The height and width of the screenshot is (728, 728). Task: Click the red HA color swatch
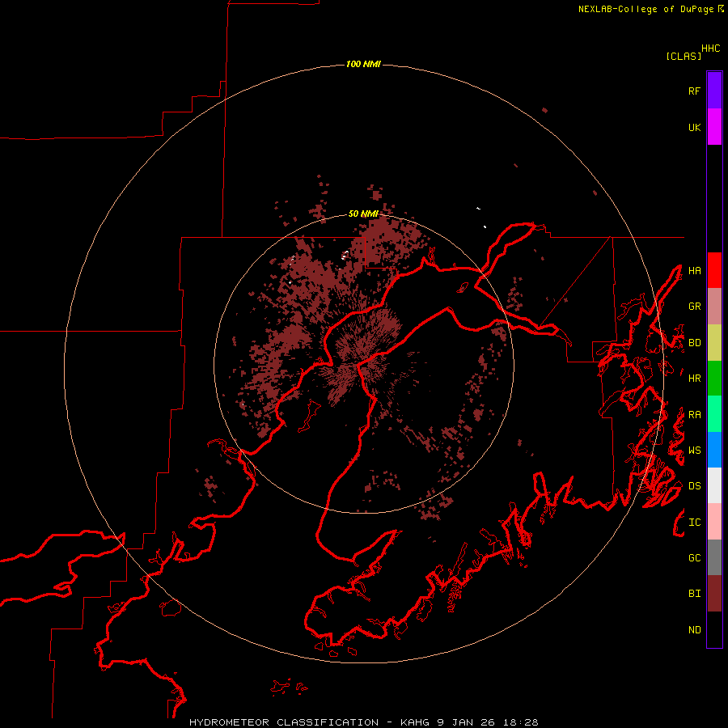coord(714,270)
